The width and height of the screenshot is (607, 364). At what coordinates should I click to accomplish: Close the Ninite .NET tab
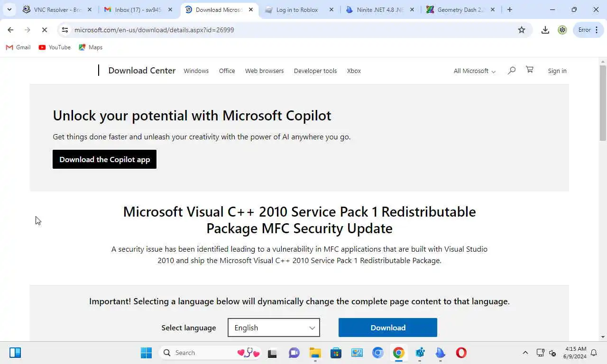click(x=412, y=9)
